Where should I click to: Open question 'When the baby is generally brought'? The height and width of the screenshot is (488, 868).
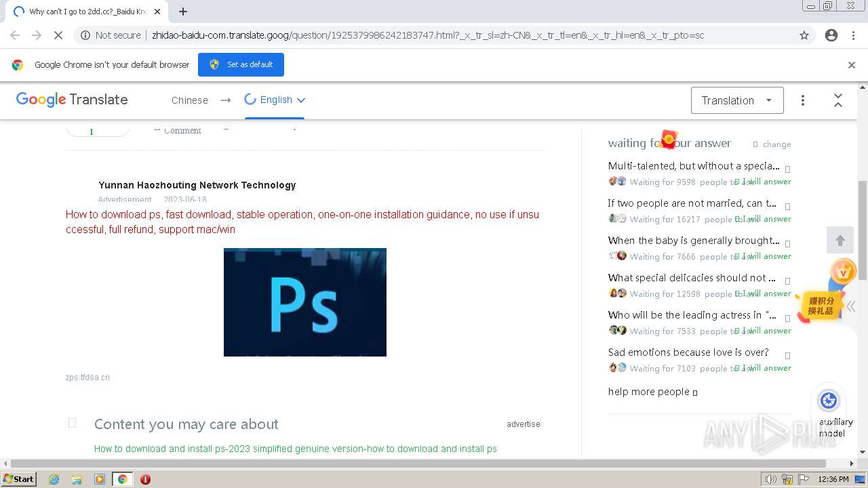coord(694,241)
